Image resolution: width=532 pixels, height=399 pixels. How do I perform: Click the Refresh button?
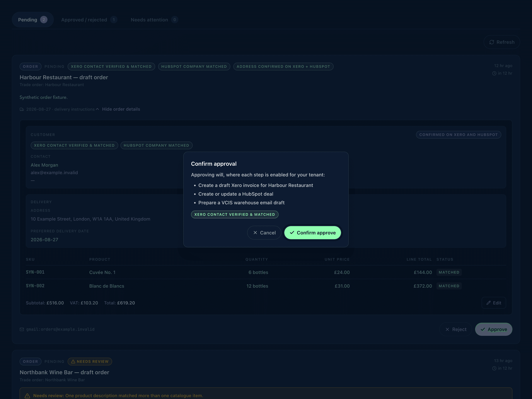(x=502, y=42)
